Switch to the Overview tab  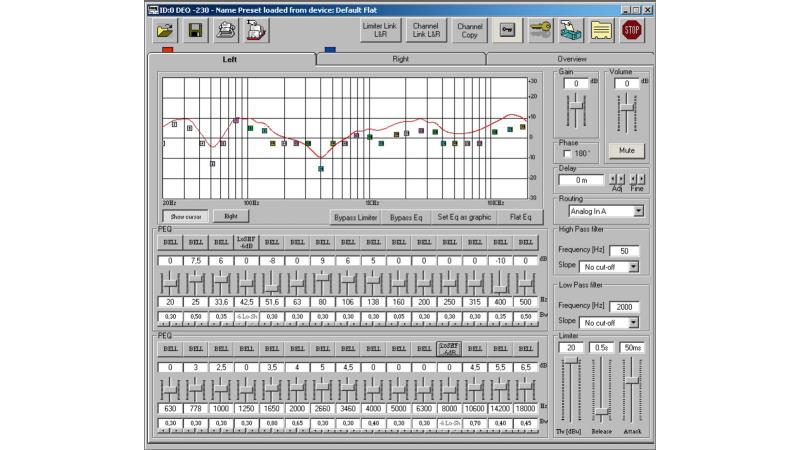tap(571, 60)
